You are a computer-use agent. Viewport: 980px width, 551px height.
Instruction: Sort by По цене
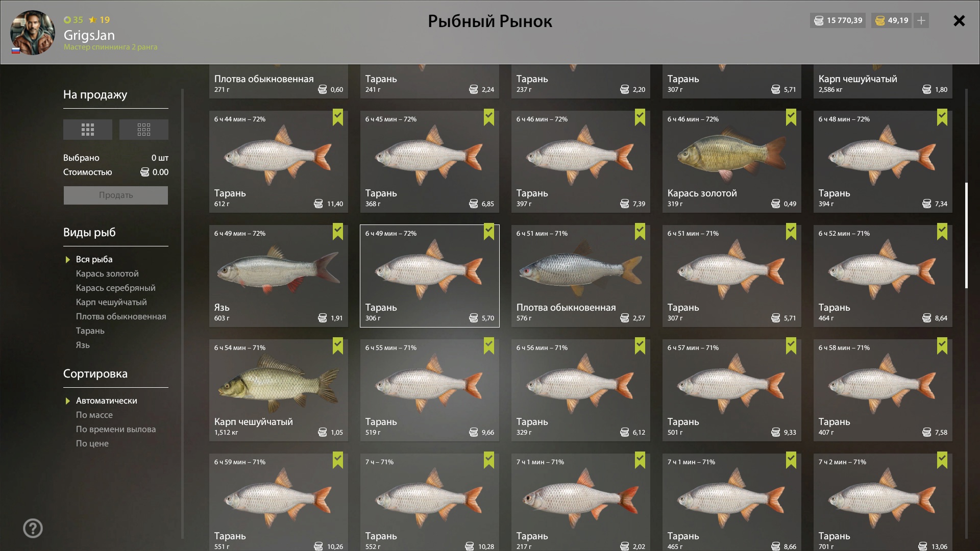pyautogui.click(x=92, y=443)
